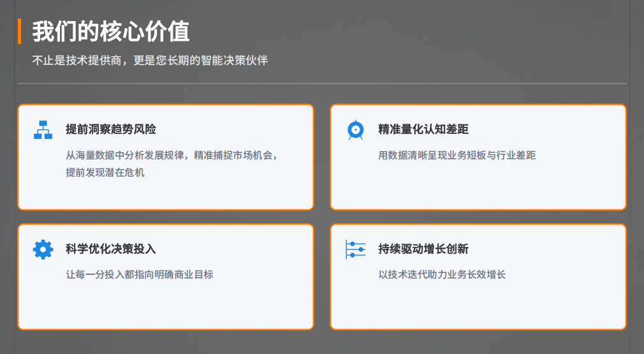Click the text line 提前发现潜在危机
Screen dimensions: 644x354
point(105,172)
